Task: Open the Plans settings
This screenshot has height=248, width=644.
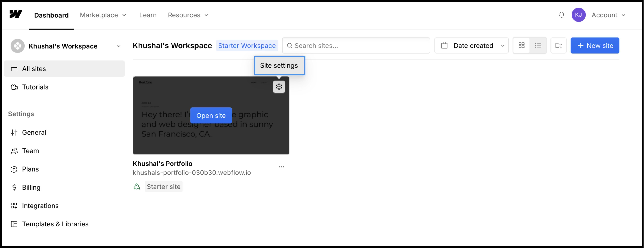Action: coord(31,169)
